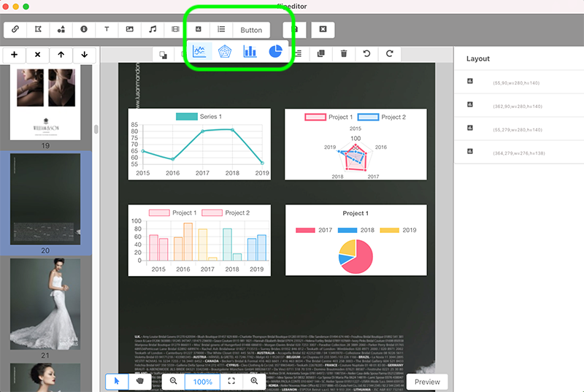Insert an image with the picture icon
The height and width of the screenshot is (392, 584).
130,29
